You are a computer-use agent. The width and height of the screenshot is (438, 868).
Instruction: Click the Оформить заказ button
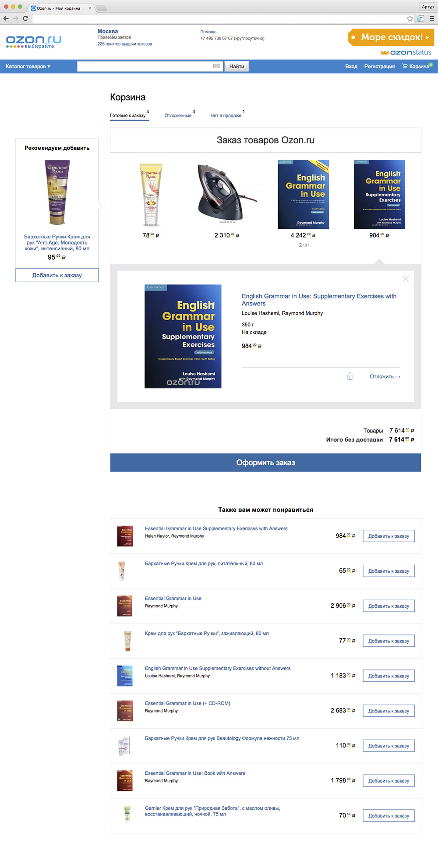pos(265,463)
